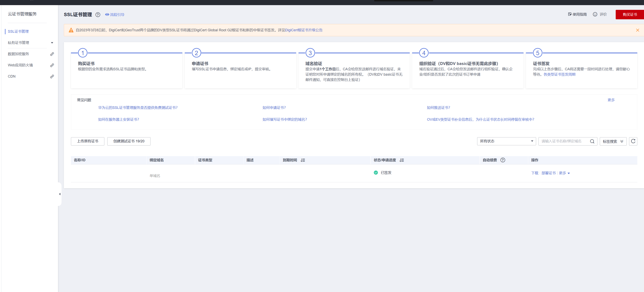Viewport: 644px width, 292px height.
Task: Sort by 状态/申请进度 using sort icon
Action: tap(401, 160)
